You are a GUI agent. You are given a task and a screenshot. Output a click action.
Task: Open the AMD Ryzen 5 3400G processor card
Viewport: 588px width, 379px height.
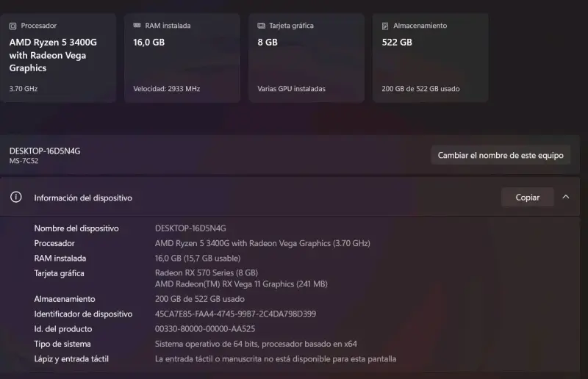click(x=58, y=58)
